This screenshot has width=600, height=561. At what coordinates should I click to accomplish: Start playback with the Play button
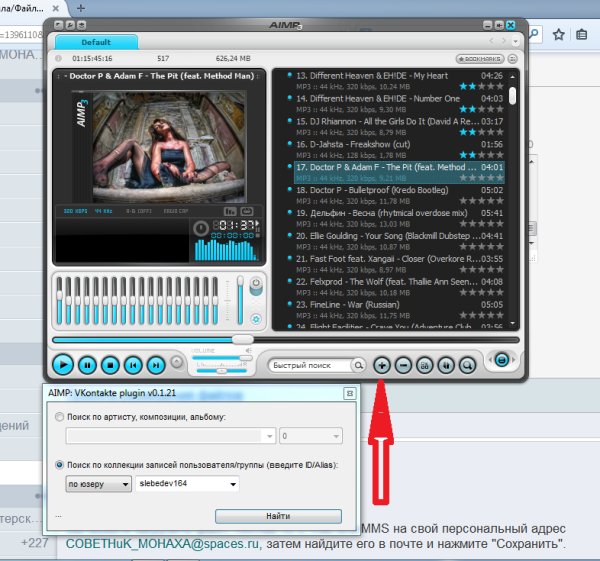(x=63, y=365)
